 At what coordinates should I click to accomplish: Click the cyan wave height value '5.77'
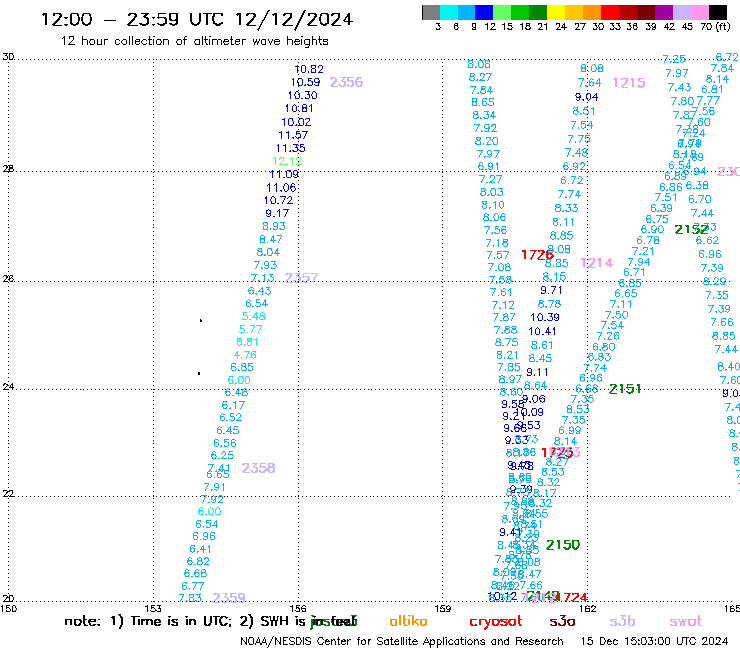(251, 329)
